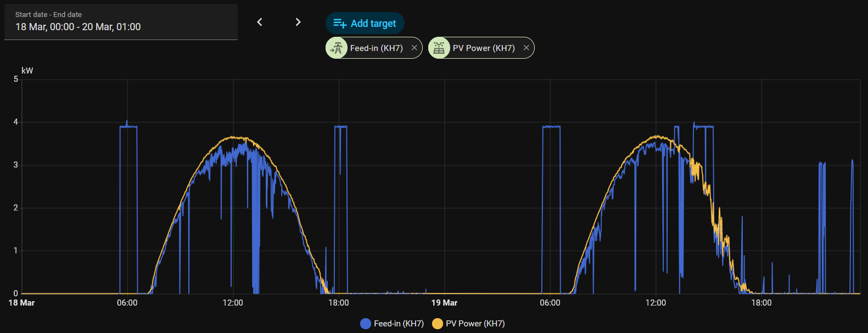868x333 pixels.
Task: Click the kW unit axis label
Action: [27, 71]
